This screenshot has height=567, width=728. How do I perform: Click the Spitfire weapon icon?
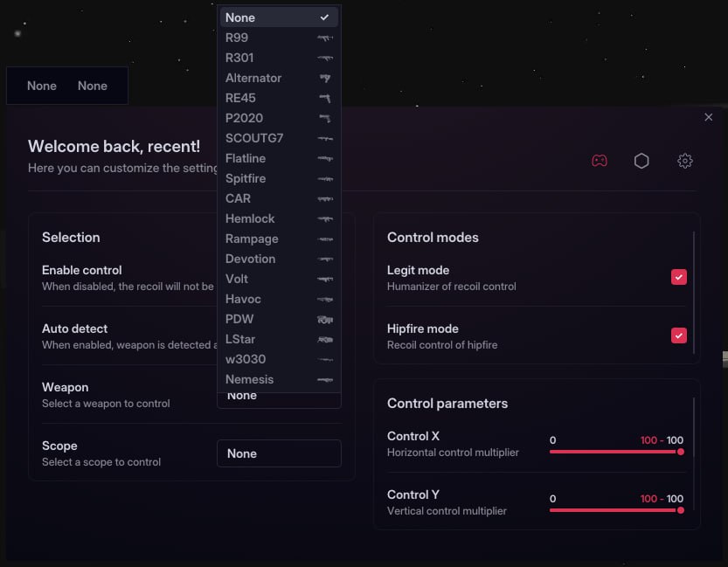324,178
